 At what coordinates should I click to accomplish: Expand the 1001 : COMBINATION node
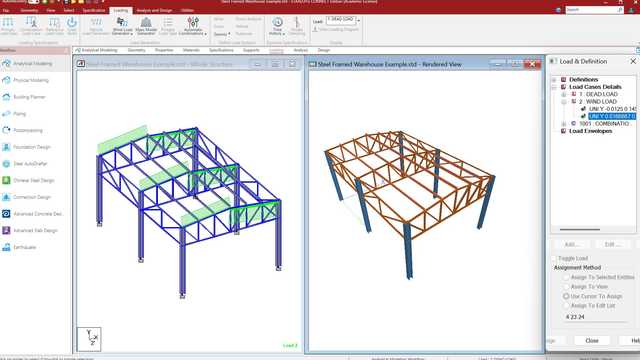(564, 124)
